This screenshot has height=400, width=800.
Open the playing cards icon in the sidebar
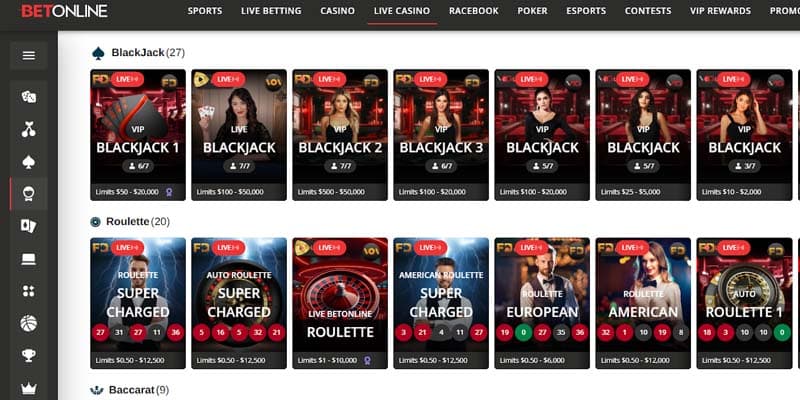(29, 226)
